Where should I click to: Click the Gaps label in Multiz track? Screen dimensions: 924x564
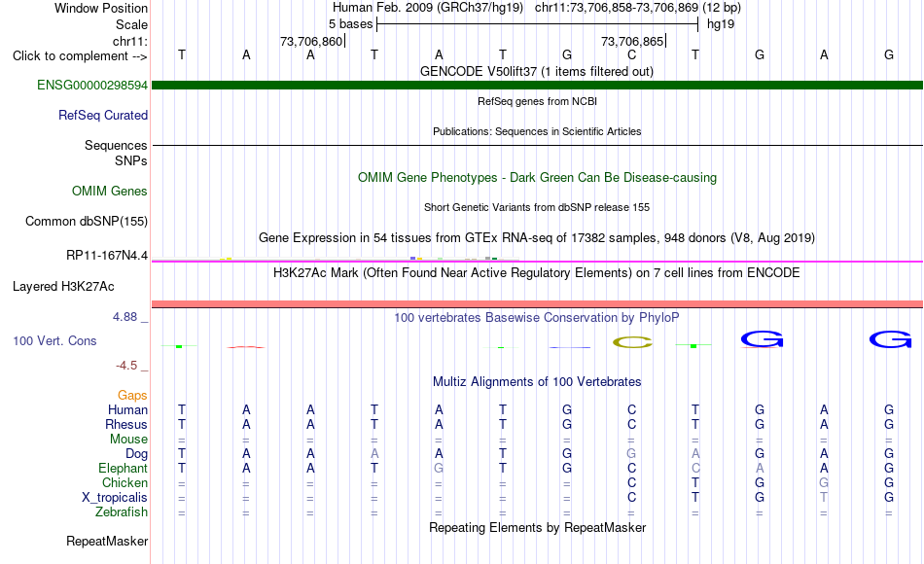point(132,395)
